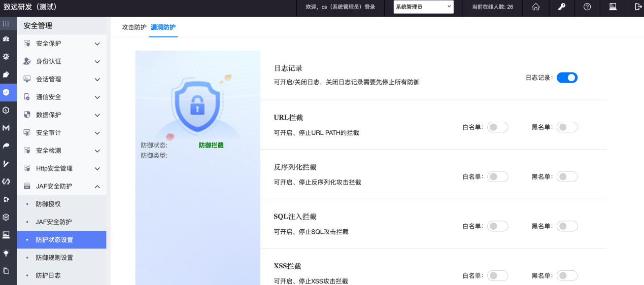Click the V-shaped icon in dark sidebar
The image size is (644, 285).
click(x=6, y=164)
